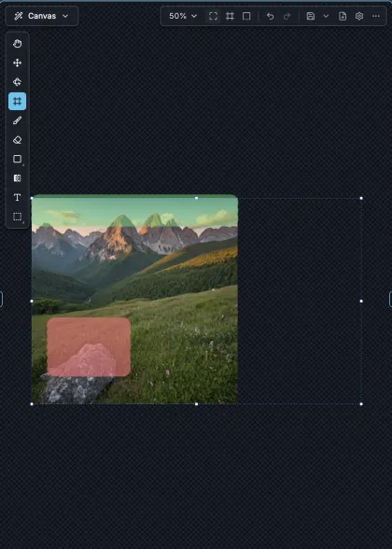Select the Gradient checker tool
The image size is (392, 549).
click(17, 178)
